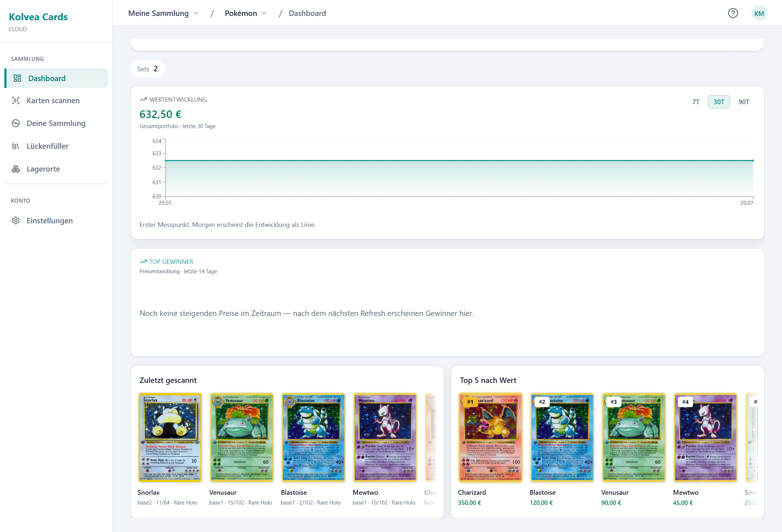Click the 632,50 € portfolio value

[160, 114]
